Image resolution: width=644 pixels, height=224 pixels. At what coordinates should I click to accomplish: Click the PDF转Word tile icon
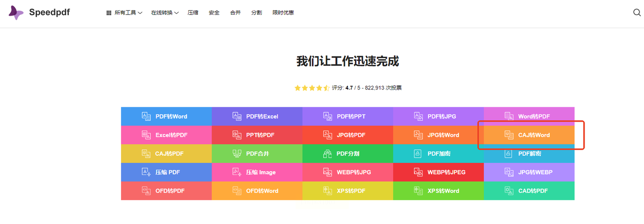(146, 116)
